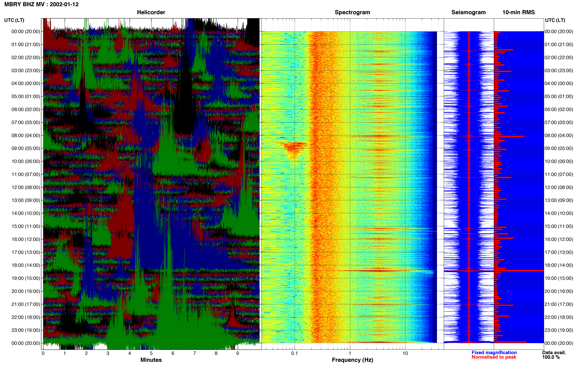Click the Fixed magnification legend text
This screenshot has height=368, width=588.
[494, 352]
